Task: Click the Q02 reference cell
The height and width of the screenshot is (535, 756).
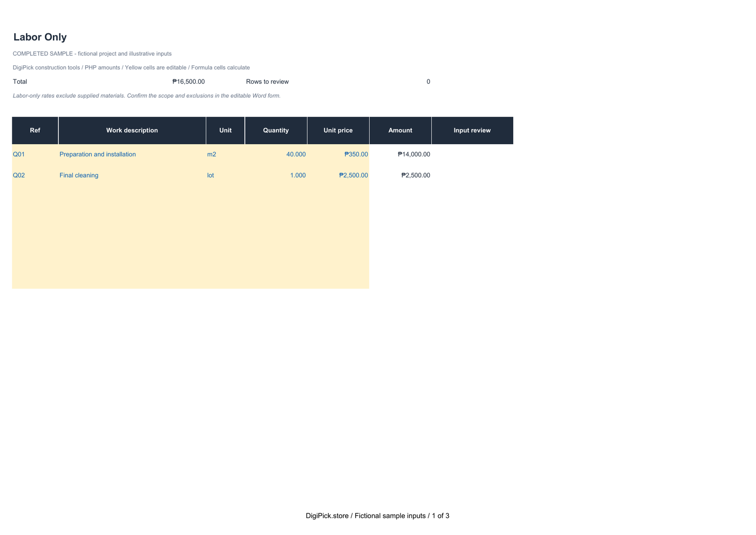Action: (35, 175)
